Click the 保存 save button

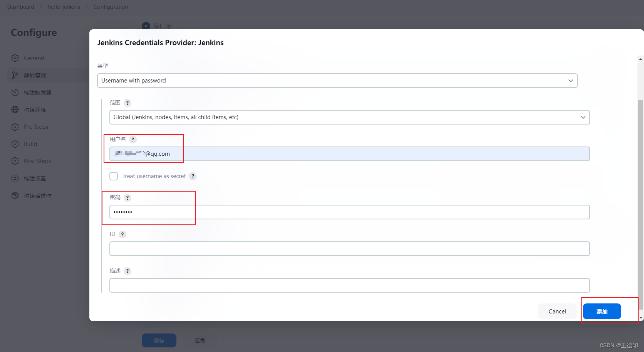[159, 340]
